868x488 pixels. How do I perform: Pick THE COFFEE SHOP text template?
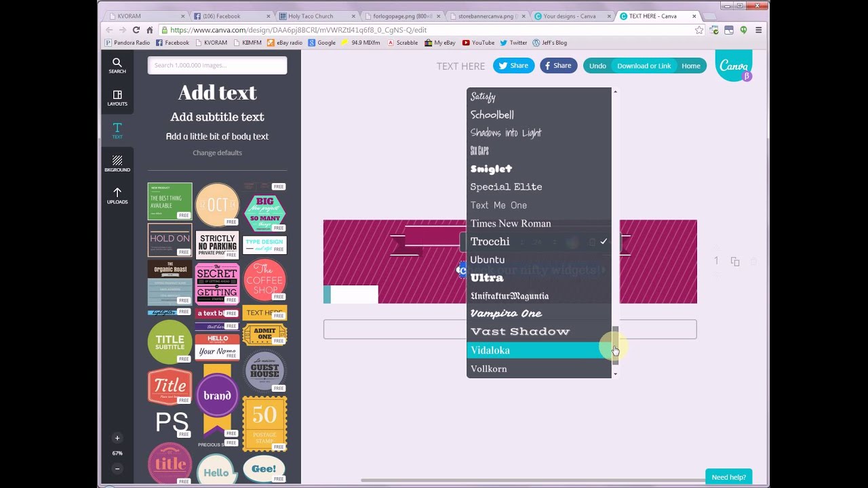264,279
